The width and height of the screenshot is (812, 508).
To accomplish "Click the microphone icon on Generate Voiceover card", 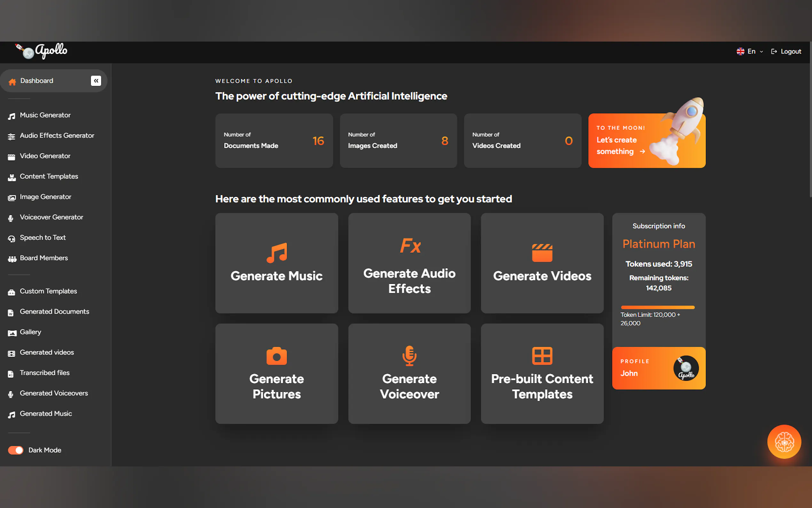I will (409, 355).
